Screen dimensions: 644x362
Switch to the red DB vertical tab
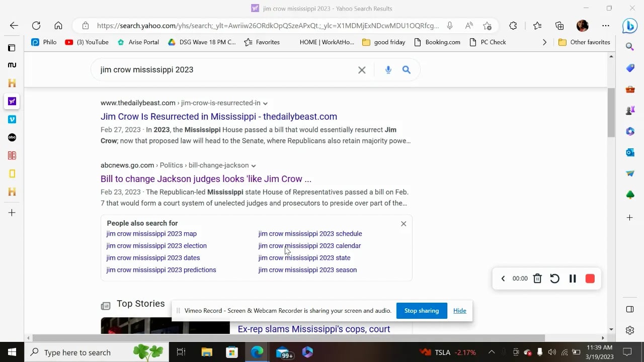12,155
